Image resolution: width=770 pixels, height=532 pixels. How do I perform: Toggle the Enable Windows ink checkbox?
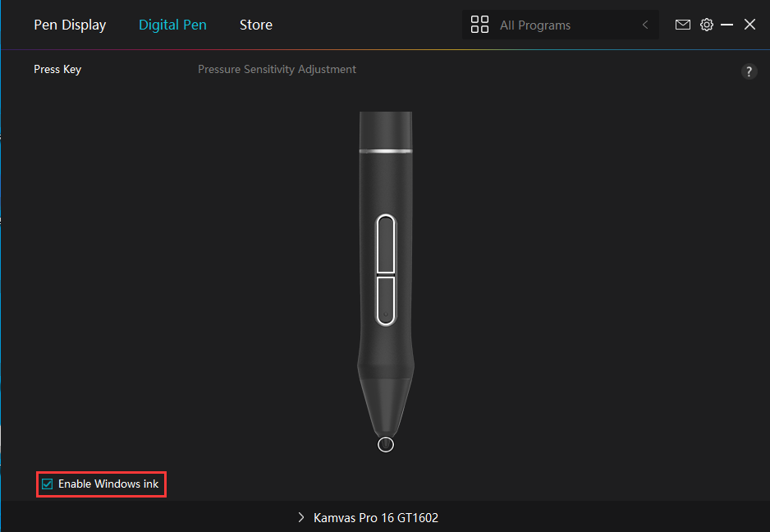point(48,484)
